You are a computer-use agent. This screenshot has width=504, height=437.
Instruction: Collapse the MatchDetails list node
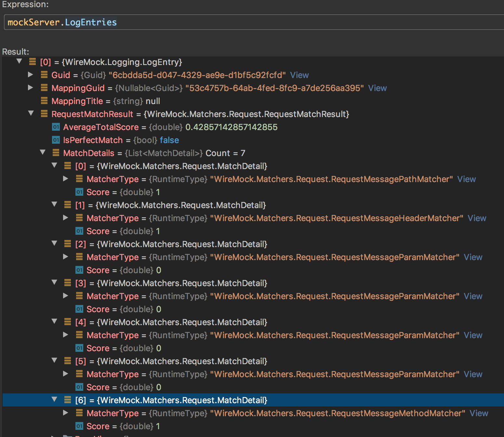43,152
